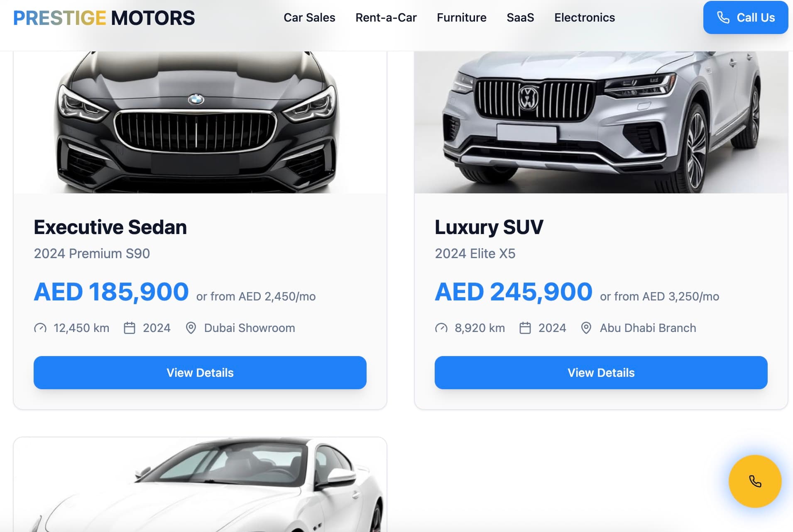The image size is (793, 532).
Task: Open the white coupe car image
Action: coord(200,485)
